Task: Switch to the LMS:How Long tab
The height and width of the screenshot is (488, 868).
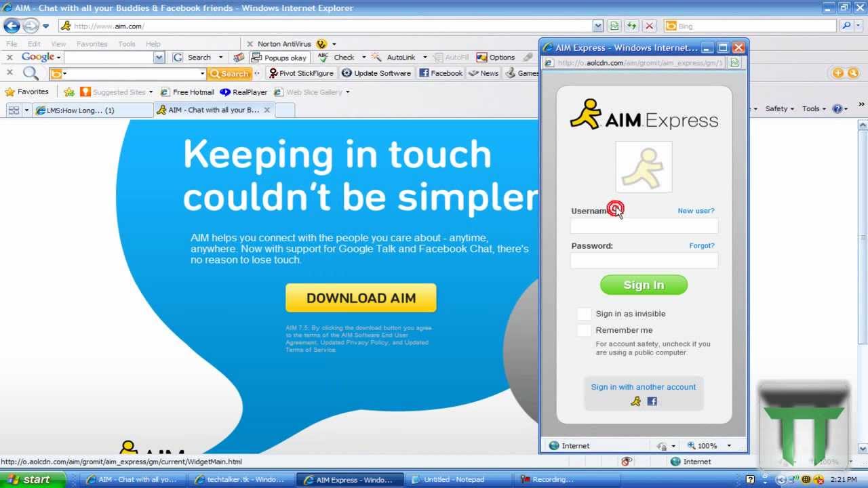Action: tap(93, 110)
